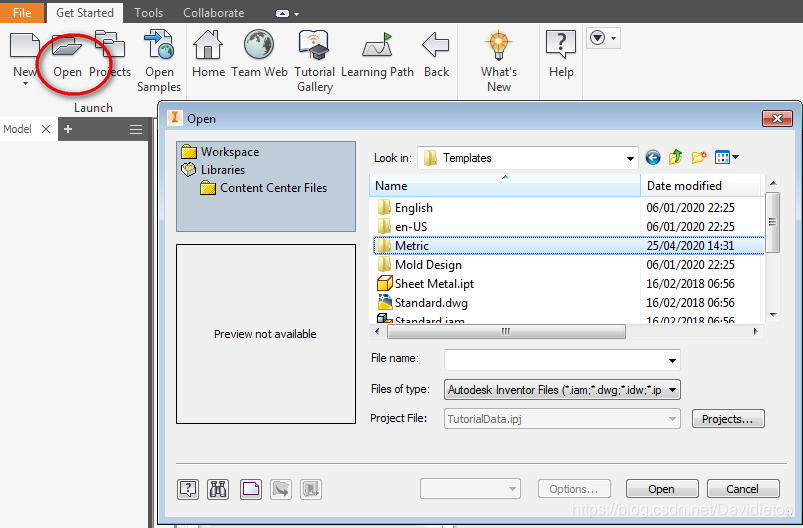Show What's New lightbulb
The image size is (803, 528).
[x=499, y=45]
